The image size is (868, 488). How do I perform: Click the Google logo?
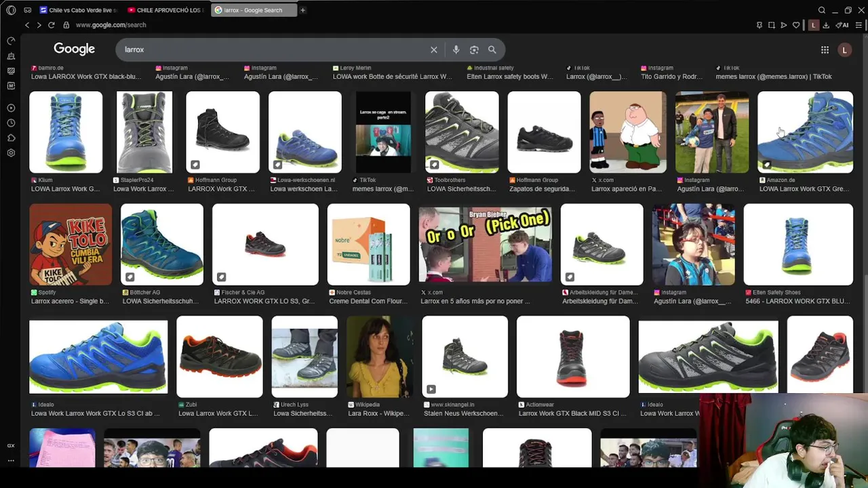coord(74,49)
